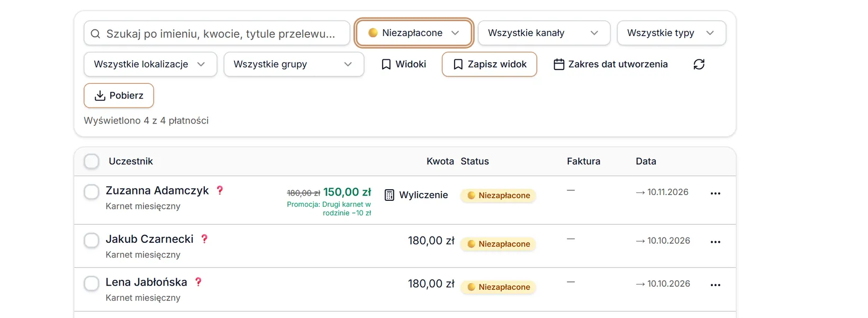Open the Wszystkie typy dropdown

(671, 33)
